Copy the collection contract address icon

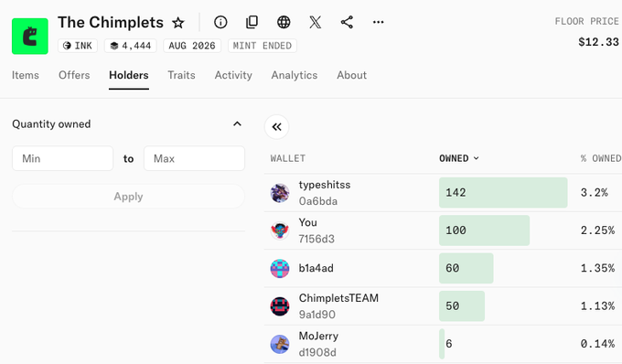point(252,22)
